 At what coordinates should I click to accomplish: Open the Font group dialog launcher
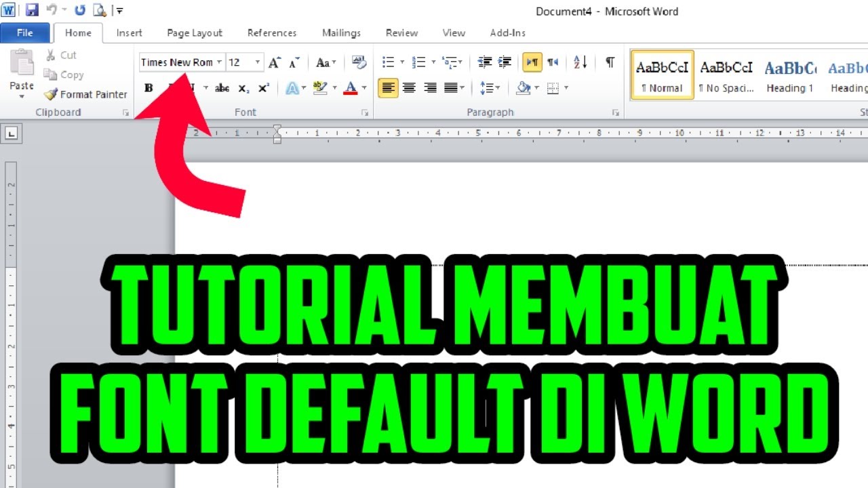(x=364, y=113)
